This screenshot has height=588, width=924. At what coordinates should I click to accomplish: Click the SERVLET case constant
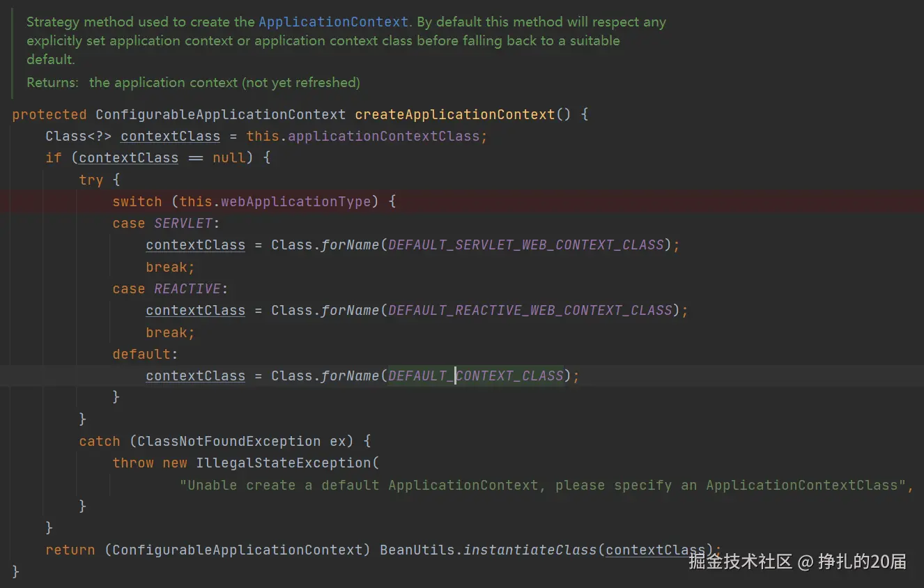[x=183, y=224]
